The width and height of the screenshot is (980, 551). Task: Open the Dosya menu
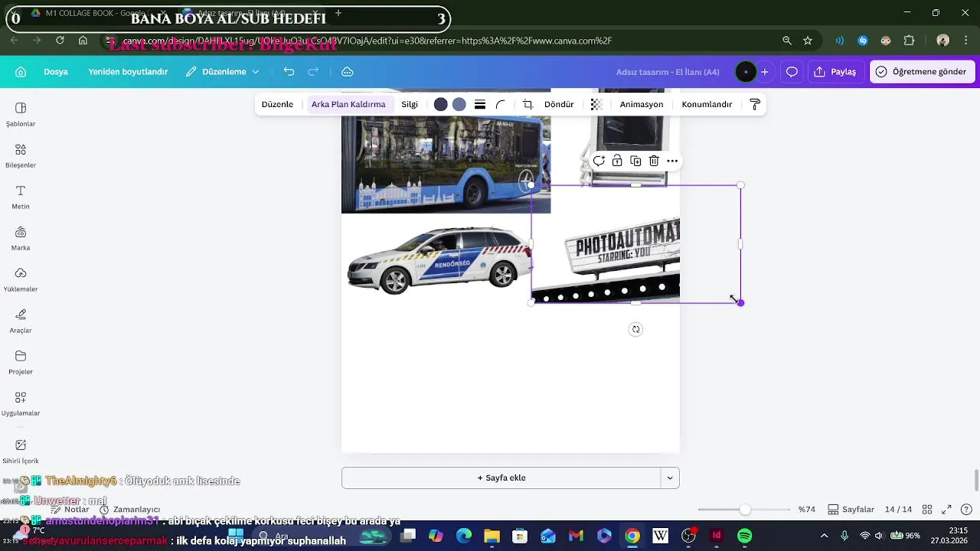point(56,72)
